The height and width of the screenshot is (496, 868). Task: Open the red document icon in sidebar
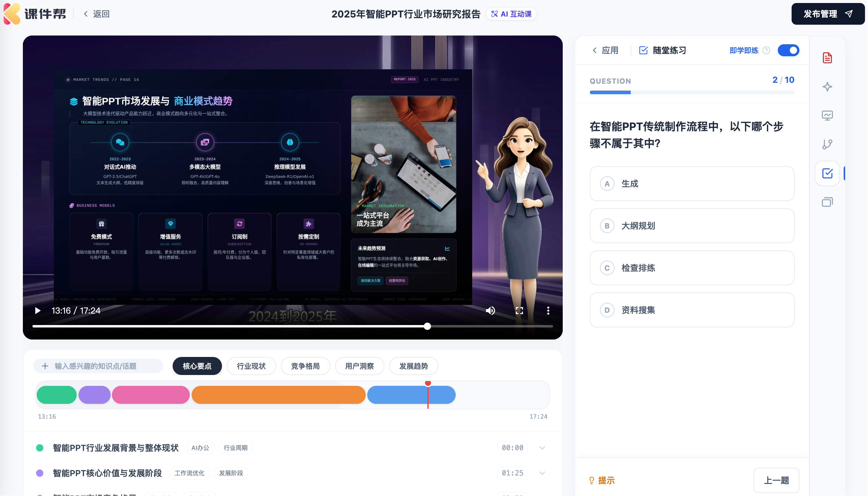click(x=827, y=57)
